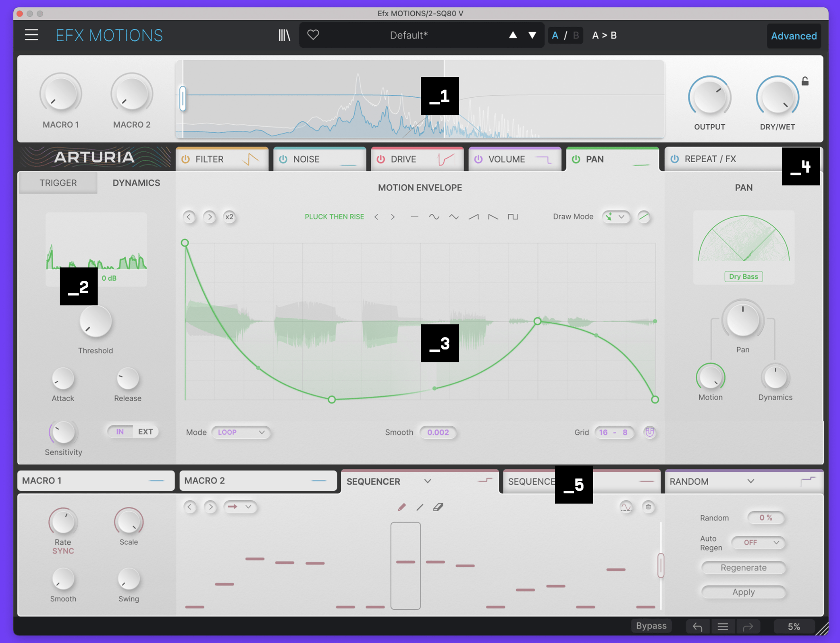Select the pencil draw tool in sequencer
Viewport: 840px width, 643px height.
point(402,507)
